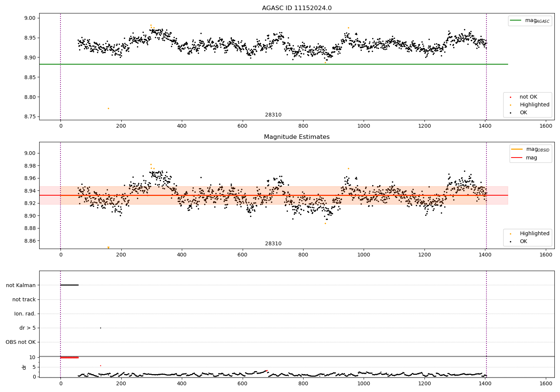The image size is (560, 392).
Task: Click the 1600 x-axis tick label in bottom plot
Action: pos(546,383)
